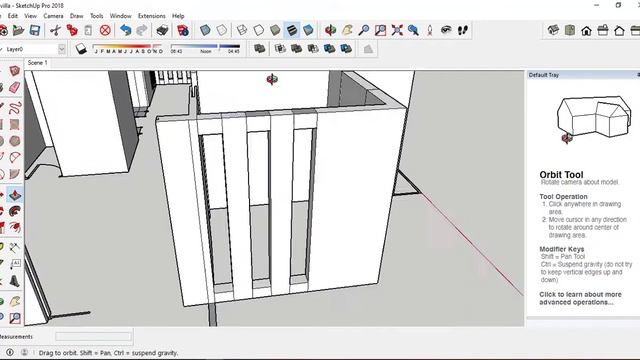
Task: Print the model with the printer icon
Action: (x=162, y=30)
